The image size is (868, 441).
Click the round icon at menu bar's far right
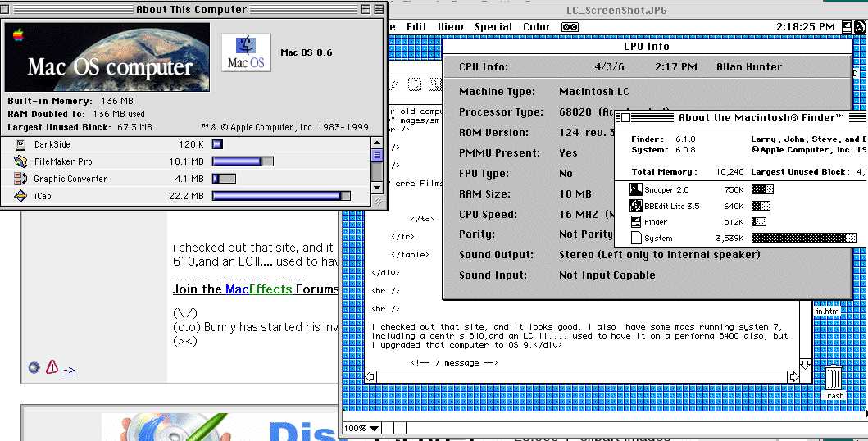pyautogui.click(x=860, y=26)
